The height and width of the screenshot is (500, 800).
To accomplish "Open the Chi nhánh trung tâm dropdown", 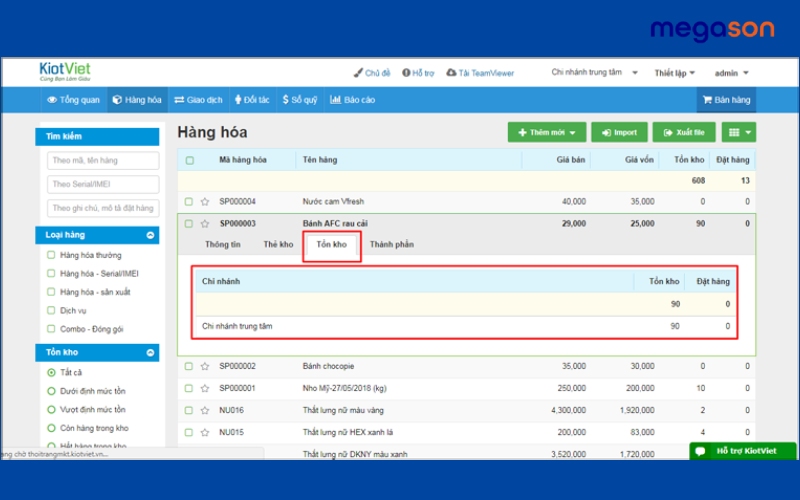I will click(x=594, y=73).
